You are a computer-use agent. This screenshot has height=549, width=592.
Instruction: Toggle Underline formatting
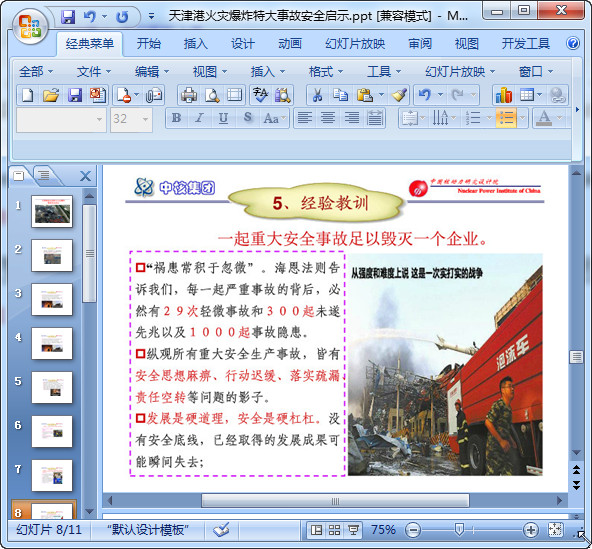pyautogui.click(x=224, y=118)
